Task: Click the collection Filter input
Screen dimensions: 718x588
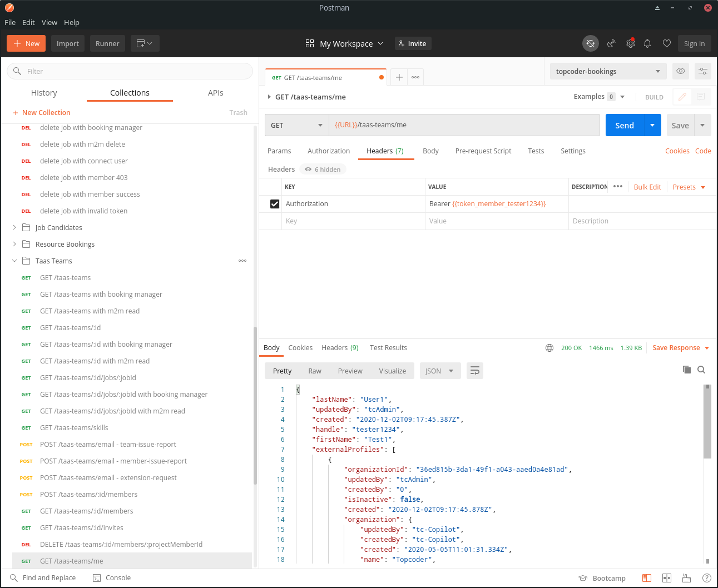Action: click(130, 71)
